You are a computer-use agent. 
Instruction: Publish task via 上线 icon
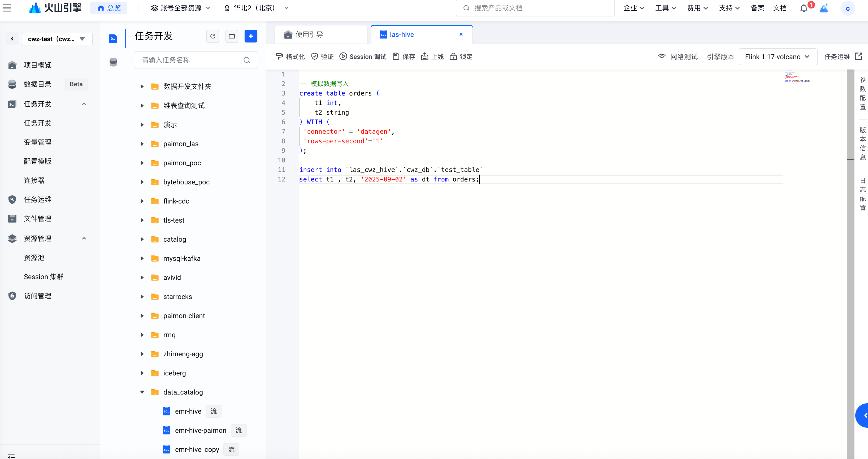click(424, 56)
